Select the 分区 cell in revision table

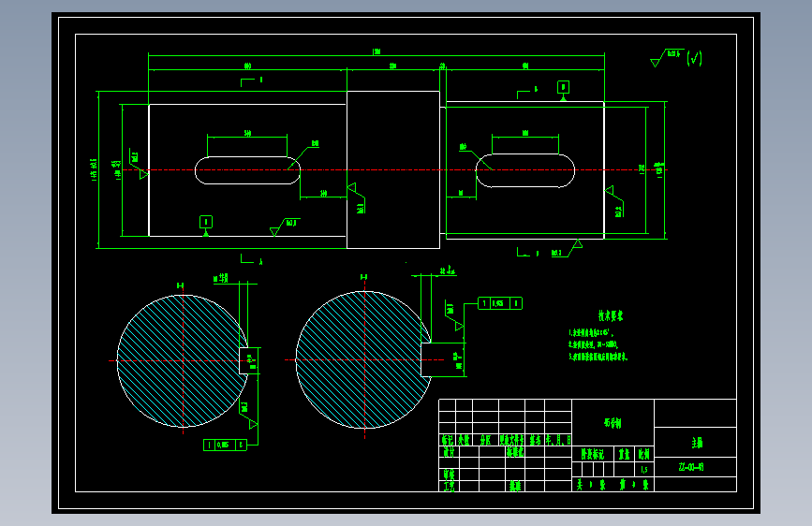(485, 440)
